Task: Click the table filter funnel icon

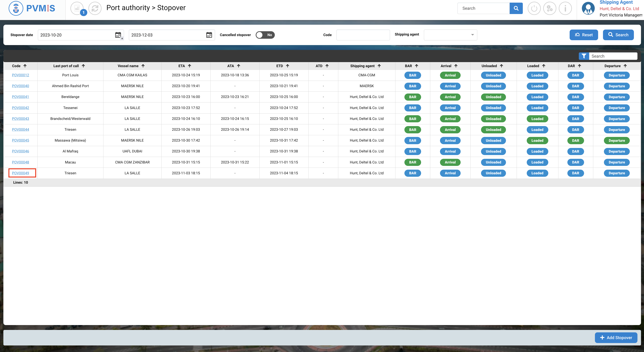Action: pyautogui.click(x=584, y=56)
